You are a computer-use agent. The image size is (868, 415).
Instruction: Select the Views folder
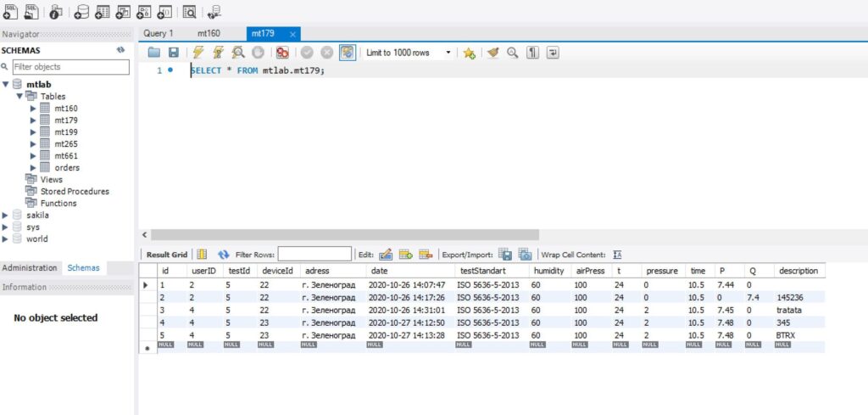pyautogui.click(x=51, y=180)
